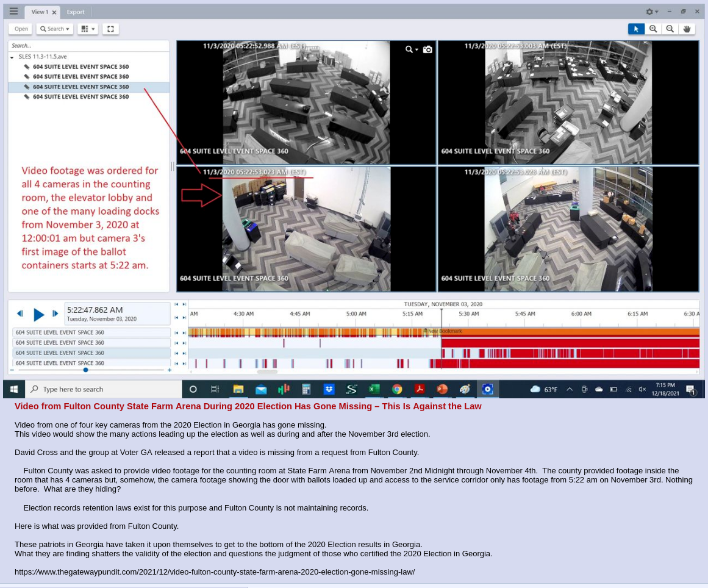The image size is (708, 588).
Task: Click the muted volume tray icon
Action: 642,389
